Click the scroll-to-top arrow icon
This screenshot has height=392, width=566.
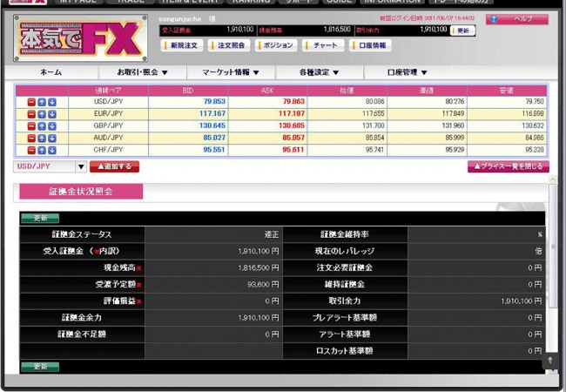pos(549,360)
